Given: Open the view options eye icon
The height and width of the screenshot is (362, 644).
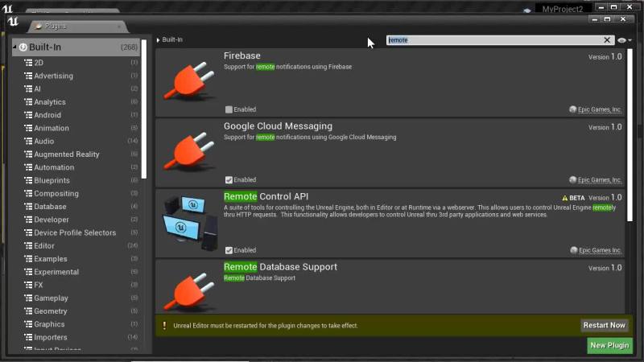Looking at the screenshot, I should click(621, 40).
